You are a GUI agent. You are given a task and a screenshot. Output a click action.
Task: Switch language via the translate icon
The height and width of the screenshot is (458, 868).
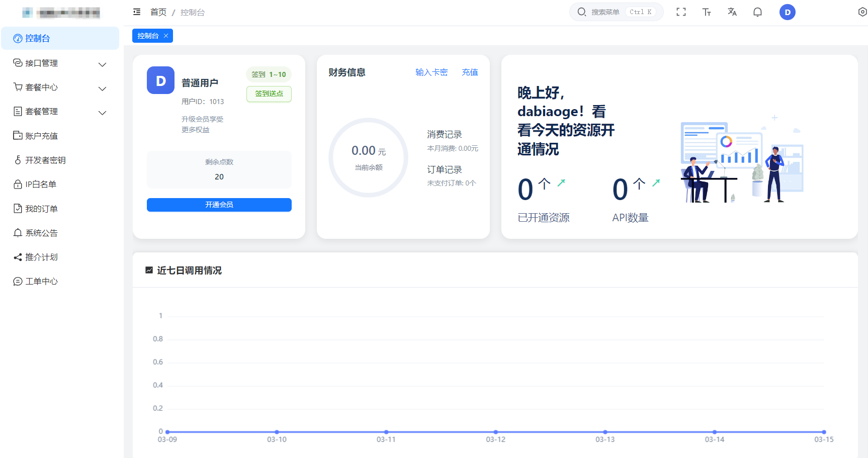point(732,12)
